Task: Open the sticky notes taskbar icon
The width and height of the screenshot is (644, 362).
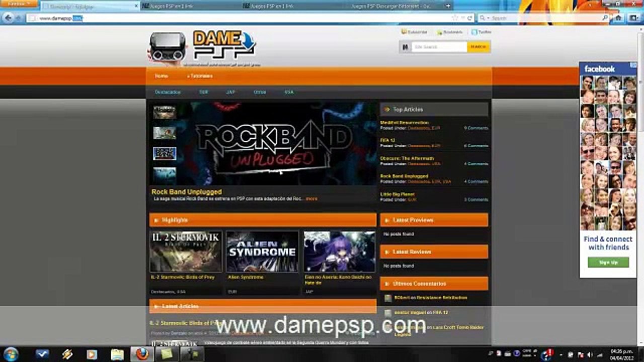Action: (x=167, y=354)
